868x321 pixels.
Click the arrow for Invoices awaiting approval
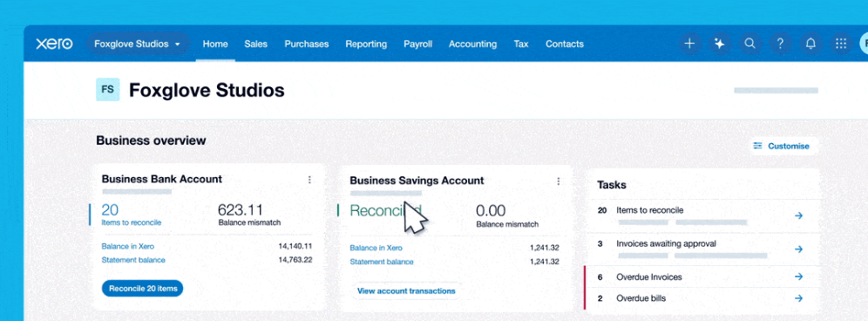click(798, 249)
